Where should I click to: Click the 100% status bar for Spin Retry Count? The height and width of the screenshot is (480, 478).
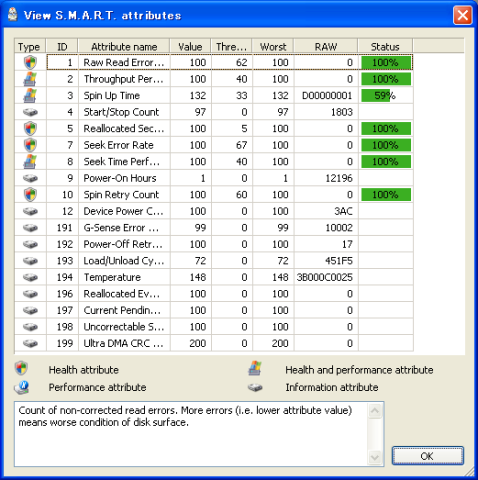coord(386,195)
